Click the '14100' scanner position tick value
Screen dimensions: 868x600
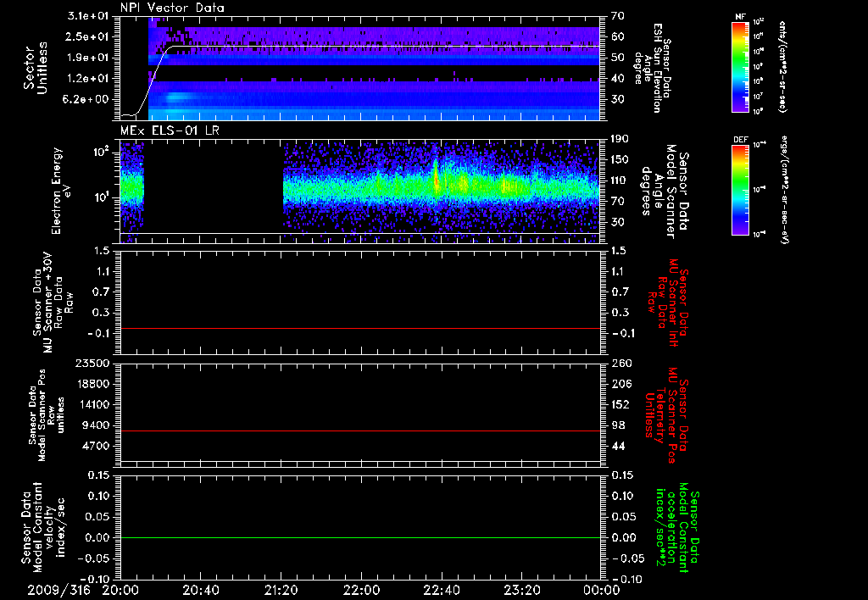[92, 404]
